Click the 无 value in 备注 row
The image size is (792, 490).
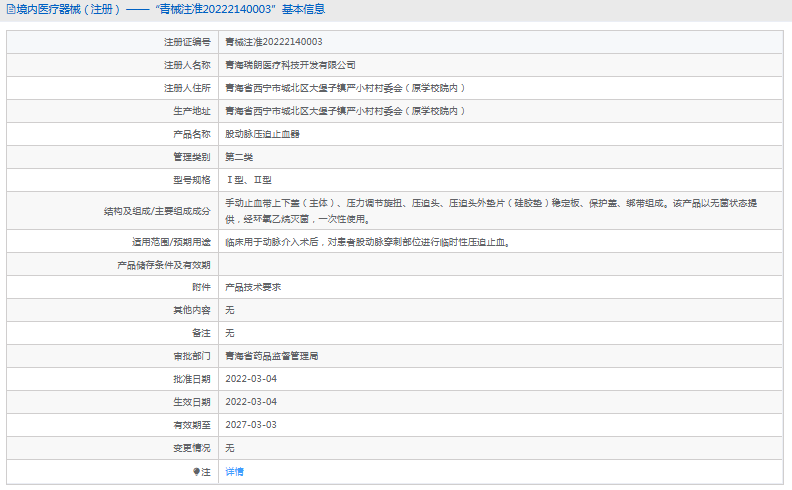(230, 333)
